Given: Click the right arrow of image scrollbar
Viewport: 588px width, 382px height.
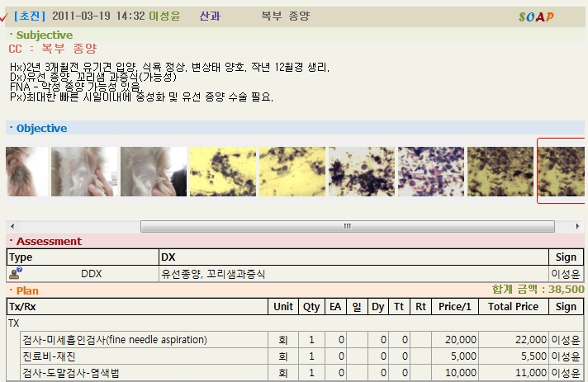Looking at the screenshot, I should pos(577,226).
